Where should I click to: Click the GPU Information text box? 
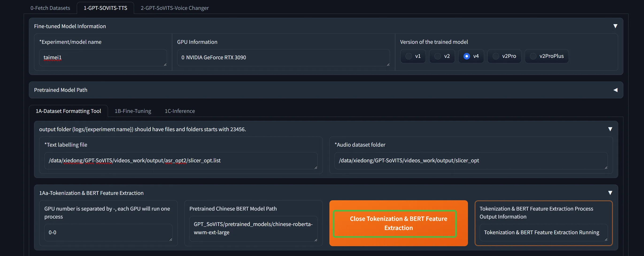point(283,58)
